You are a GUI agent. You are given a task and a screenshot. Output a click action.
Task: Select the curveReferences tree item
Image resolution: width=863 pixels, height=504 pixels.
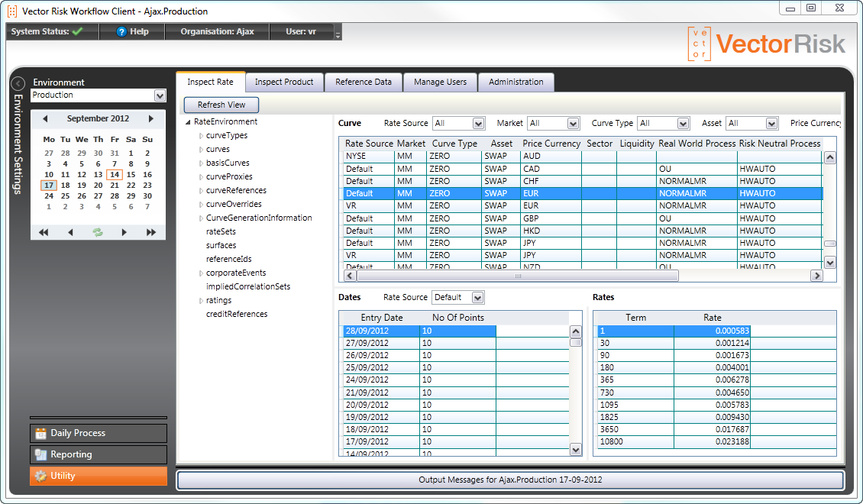click(x=236, y=190)
